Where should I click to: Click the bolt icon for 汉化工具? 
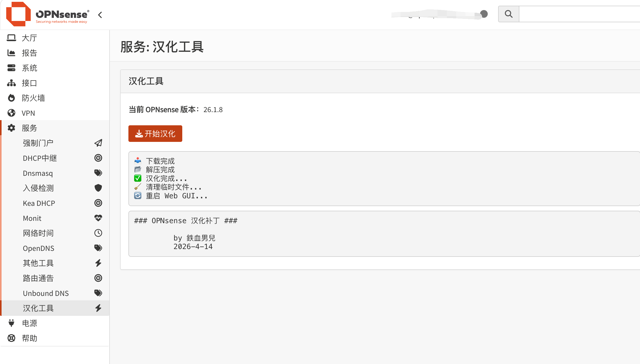98,308
